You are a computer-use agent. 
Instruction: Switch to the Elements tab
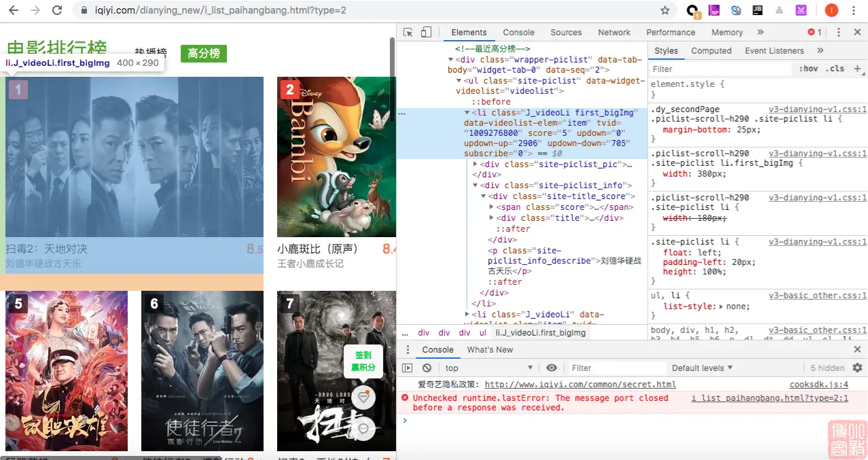click(x=469, y=32)
